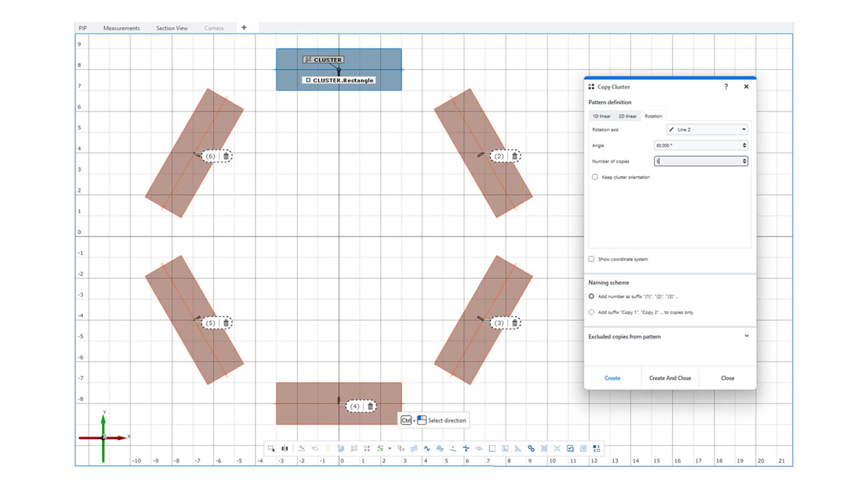This screenshot has height=488, width=868.
Task: Click the selection cursor tool in bottom toolbar
Action: point(271,449)
